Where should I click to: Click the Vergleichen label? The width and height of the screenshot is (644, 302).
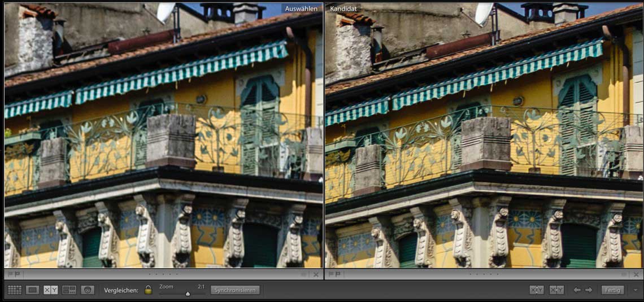coord(121,290)
